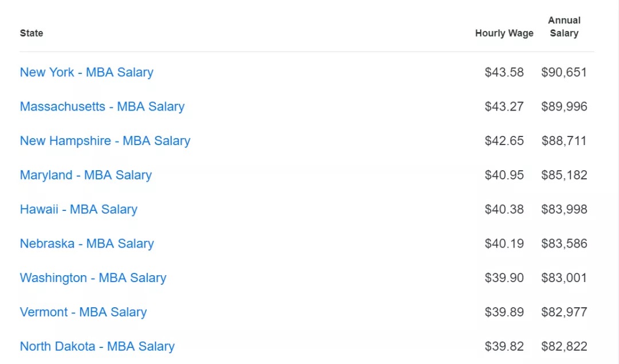Open Washington - MBA Salary link

tap(93, 278)
